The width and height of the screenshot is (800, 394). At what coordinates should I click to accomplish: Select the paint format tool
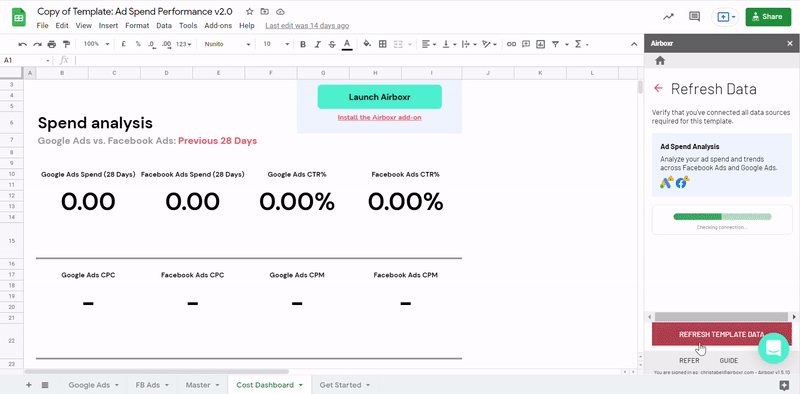point(66,44)
